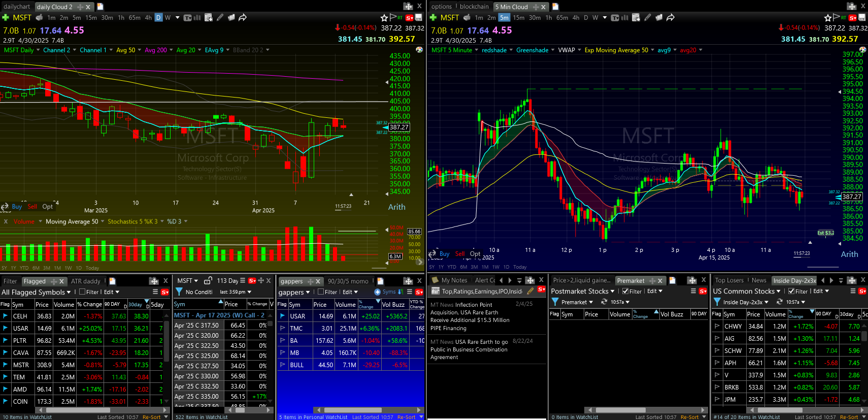Screen dimensions: 868x420
Task: Click the funnel icon beside Inside Day-2x3x
Action: (x=717, y=302)
